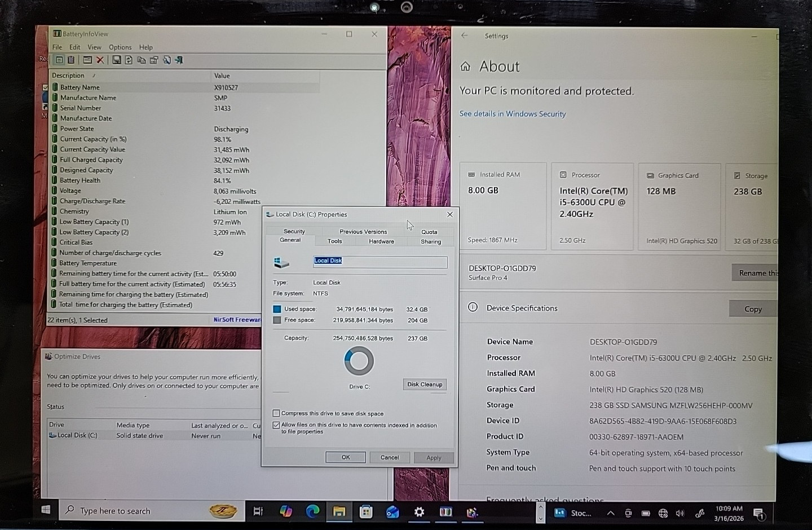812x530 pixels.
Task: Open Task View from the taskbar
Action: (x=258, y=511)
